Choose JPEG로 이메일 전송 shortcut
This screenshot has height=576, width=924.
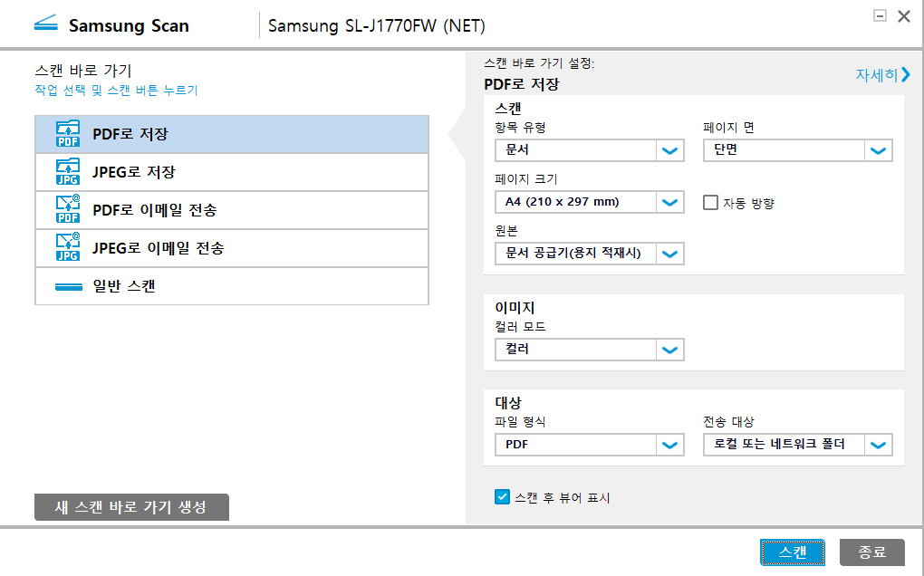pyautogui.click(x=232, y=248)
